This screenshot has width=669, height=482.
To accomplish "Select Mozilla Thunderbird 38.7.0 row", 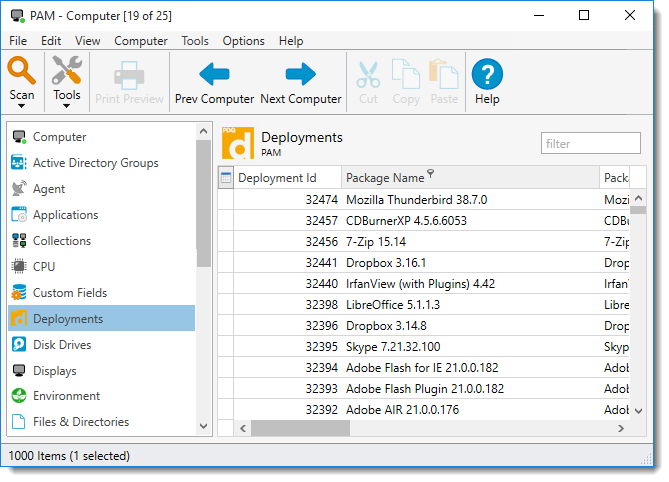I will [424, 200].
